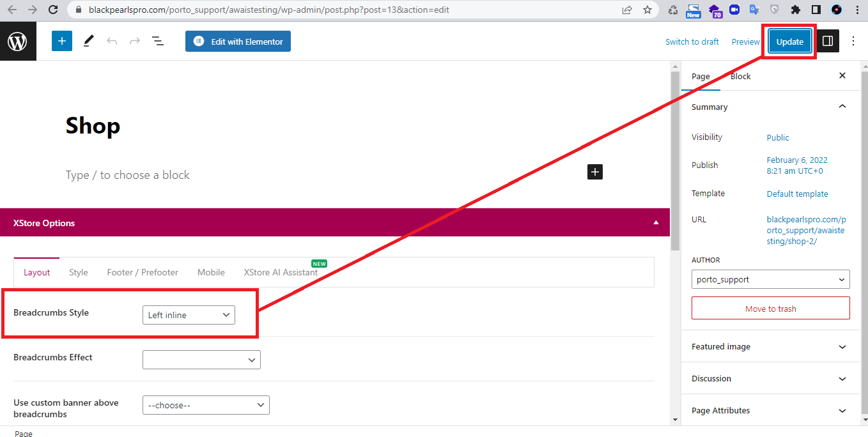The image size is (868, 437).
Task: View site information lock icon
Action: (79, 10)
